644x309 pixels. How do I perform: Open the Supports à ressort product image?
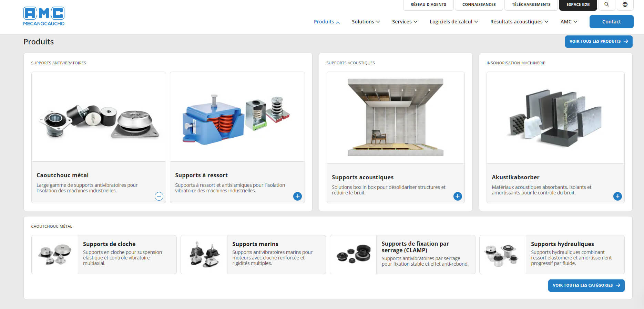click(x=237, y=117)
